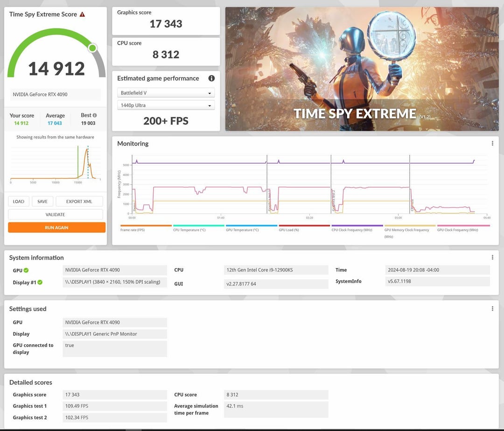Image resolution: width=504 pixels, height=431 pixels.
Task: Toggle the CPU Temperature legend series
Action: click(x=199, y=228)
